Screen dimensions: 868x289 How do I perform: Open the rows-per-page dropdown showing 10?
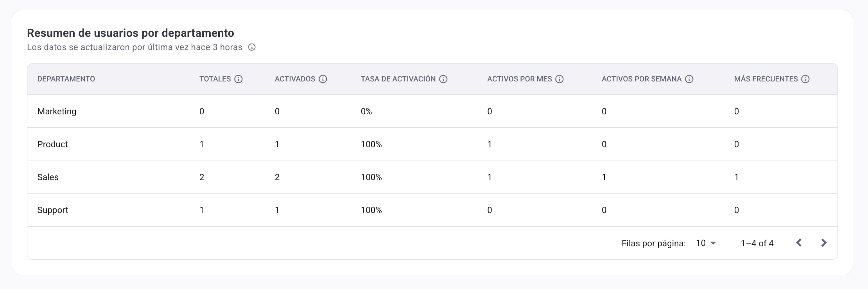pos(706,243)
